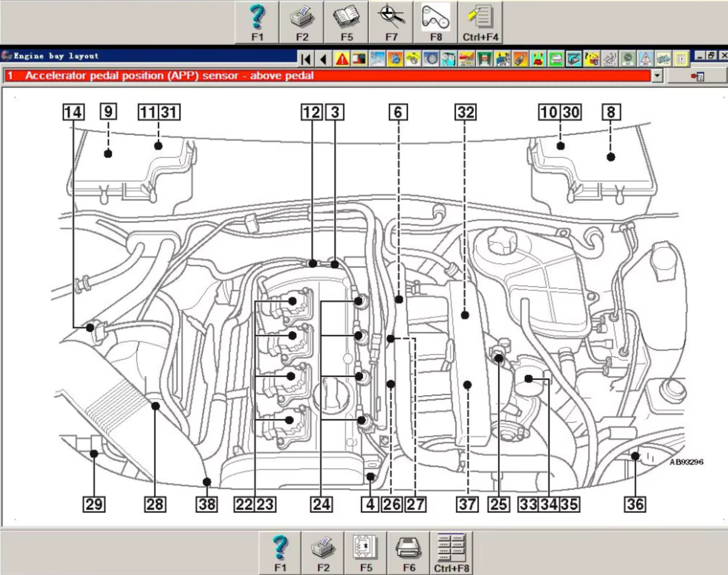728x575 pixels.
Task: Jump to first page arrow
Action: [306, 59]
